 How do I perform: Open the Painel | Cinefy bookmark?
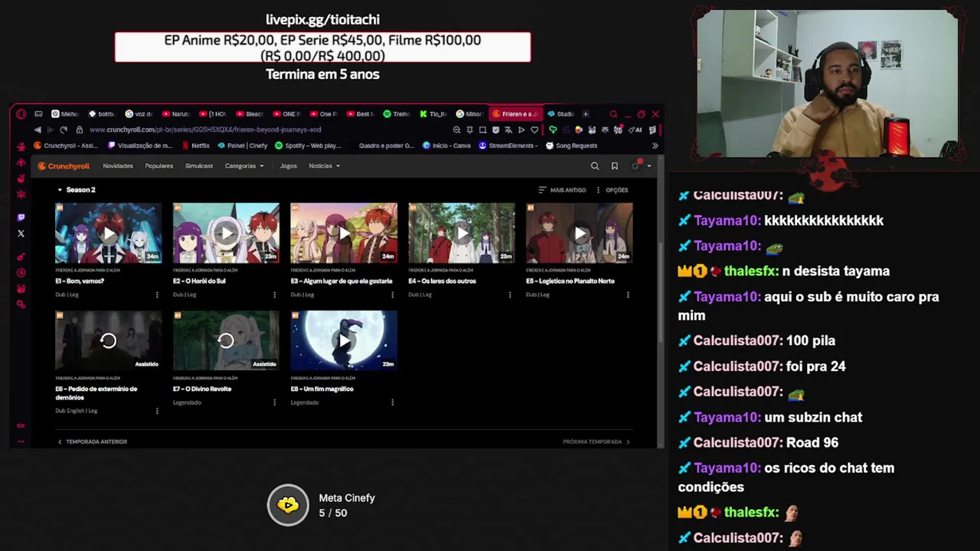coord(242,145)
